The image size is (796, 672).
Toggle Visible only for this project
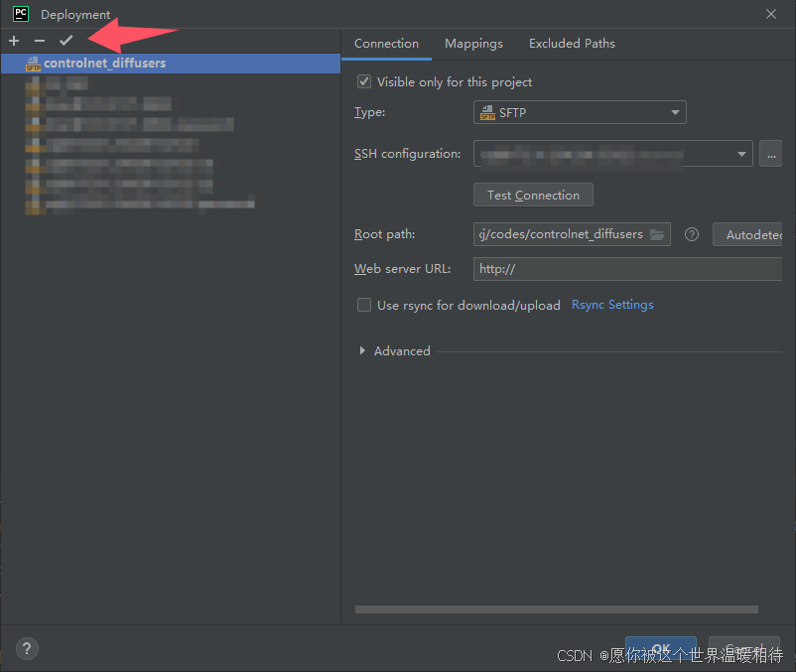coord(364,81)
